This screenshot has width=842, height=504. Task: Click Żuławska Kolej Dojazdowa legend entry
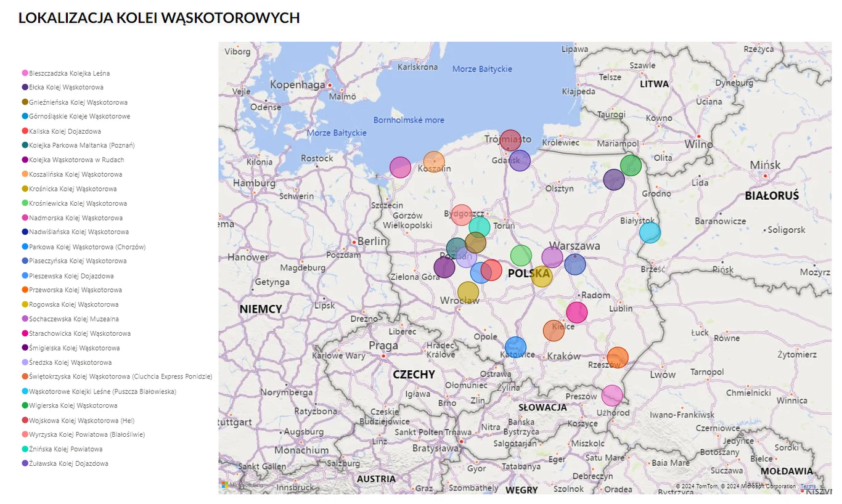(65, 463)
